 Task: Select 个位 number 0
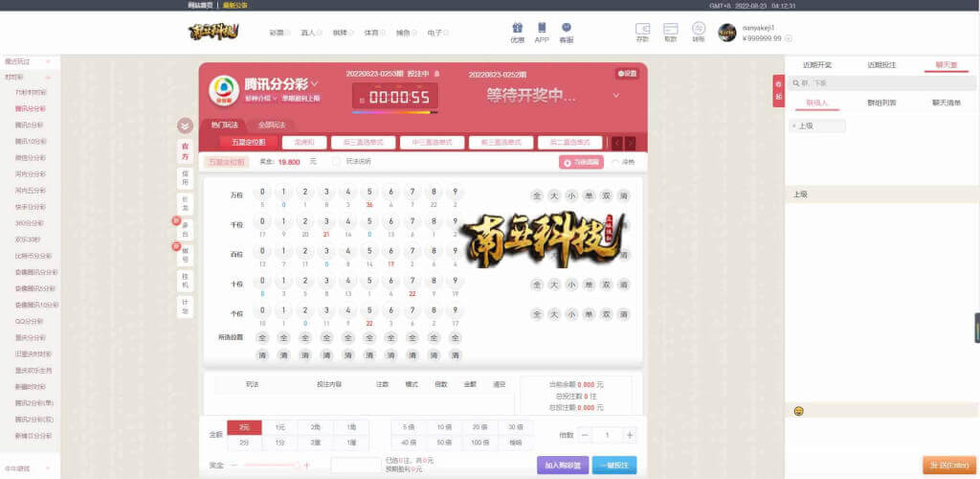[262, 310]
